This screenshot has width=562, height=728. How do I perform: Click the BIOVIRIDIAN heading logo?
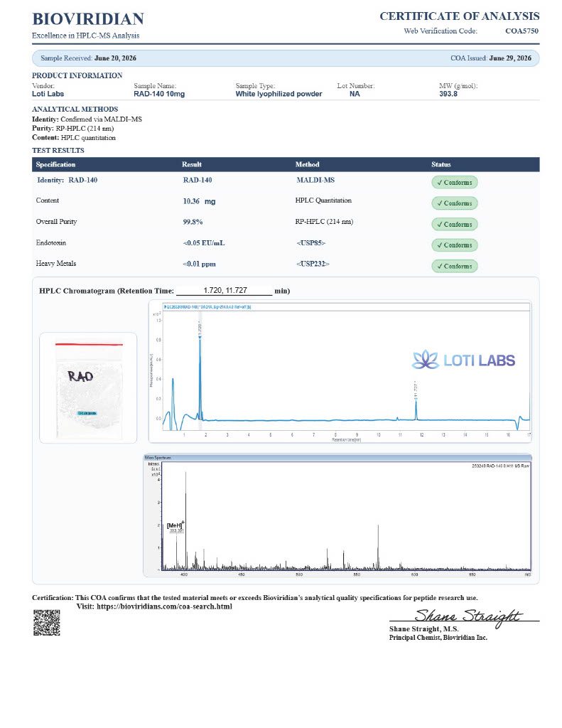tap(88, 19)
